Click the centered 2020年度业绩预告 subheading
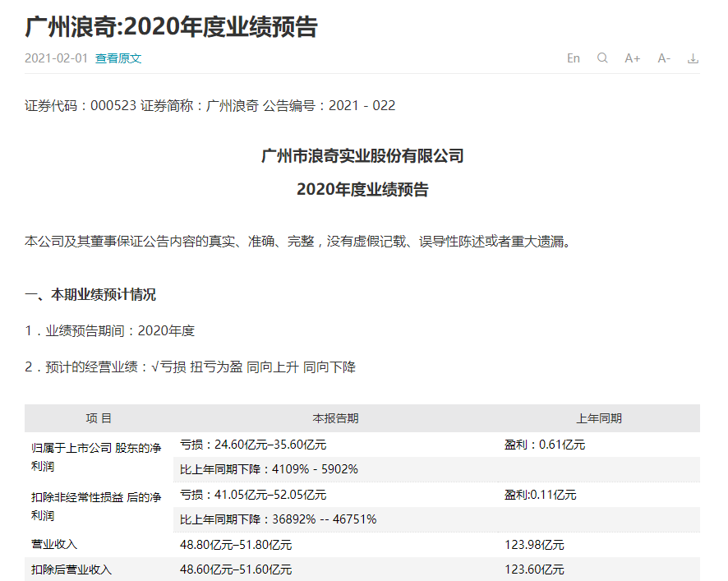Screen dimensions: 728x581 pyautogui.click(x=362, y=190)
